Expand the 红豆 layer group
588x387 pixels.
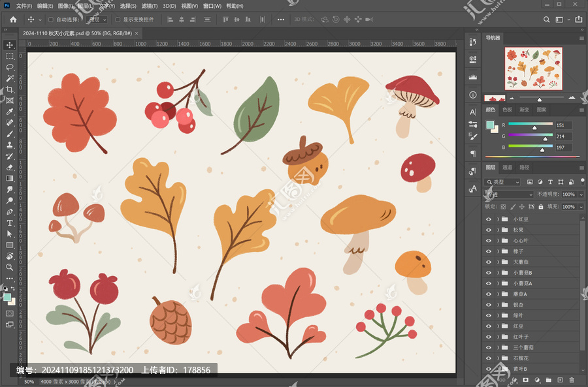498,326
